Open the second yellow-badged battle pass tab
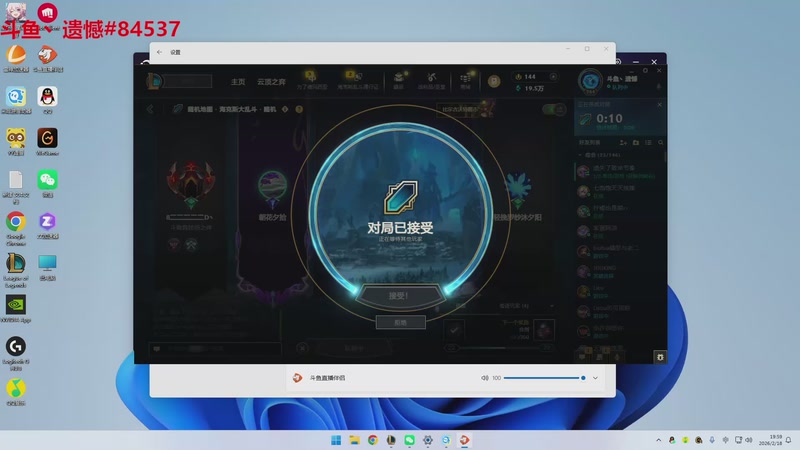 358,81
